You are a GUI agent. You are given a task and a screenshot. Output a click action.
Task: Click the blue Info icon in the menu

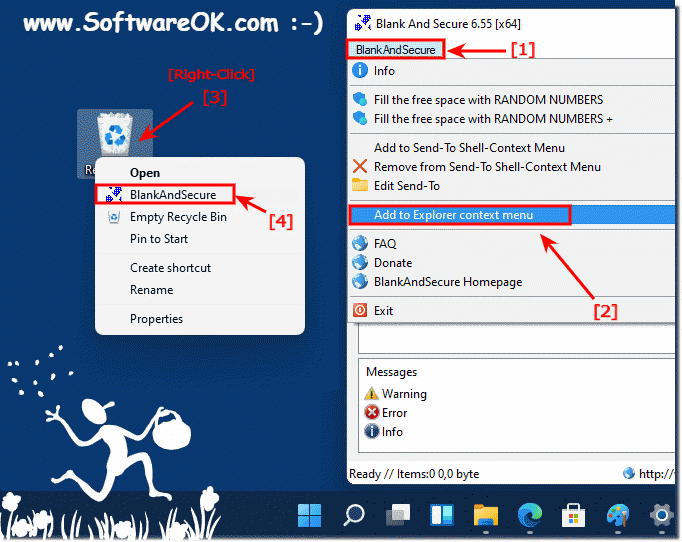360,70
